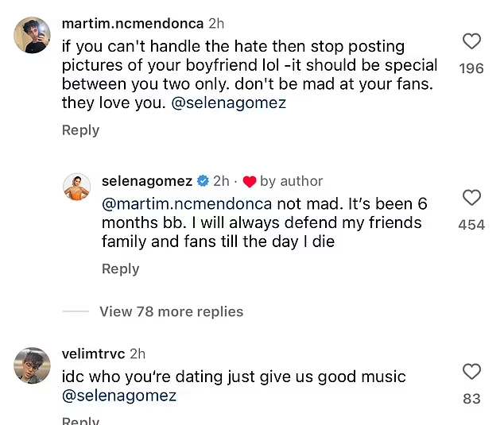Open selenagomez's profile picture
The width and height of the screenshot is (504, 425).
point(77,187)
